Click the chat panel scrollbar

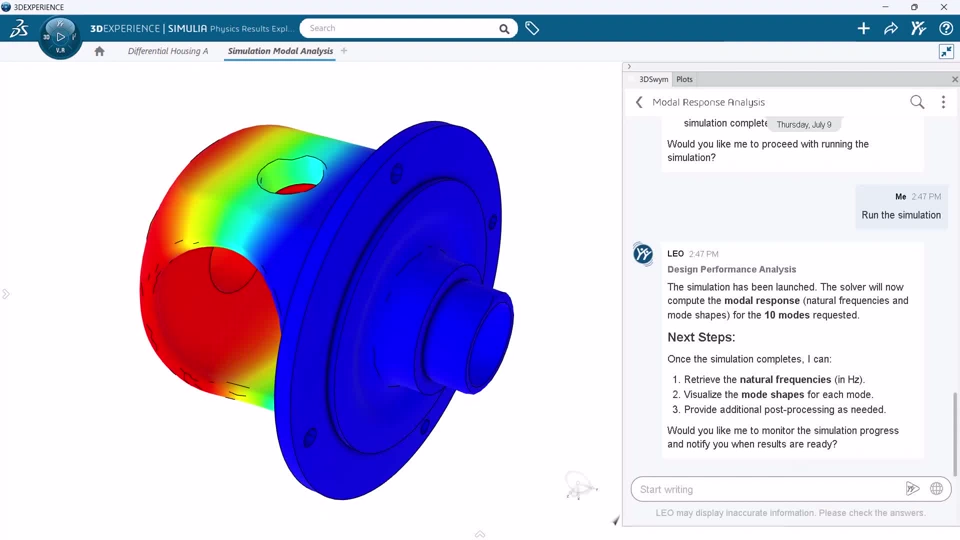(954, 433)
